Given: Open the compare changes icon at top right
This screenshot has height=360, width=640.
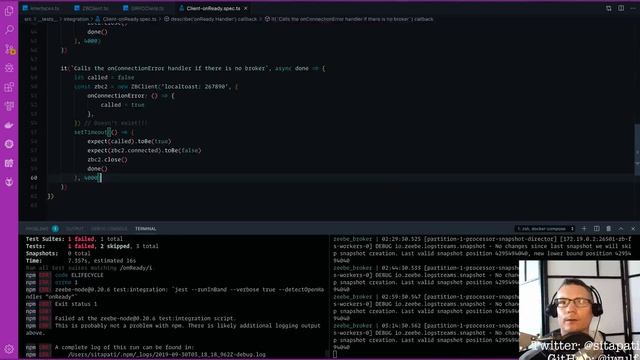Looking at the screenshot, I should pyautogui.click(x=609, y=8).
